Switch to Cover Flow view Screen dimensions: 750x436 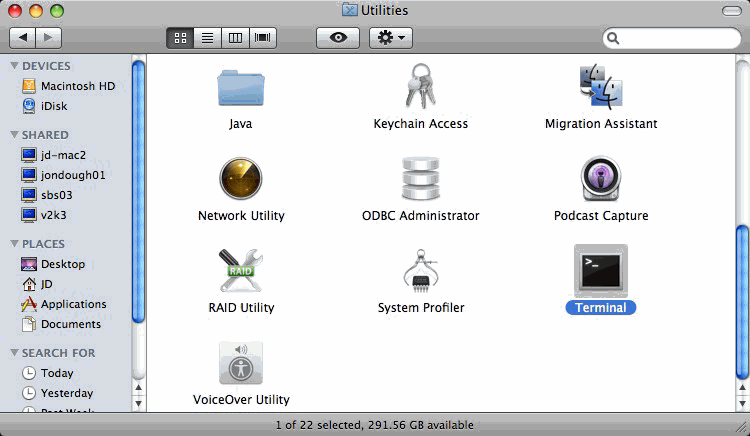(263, 38)
